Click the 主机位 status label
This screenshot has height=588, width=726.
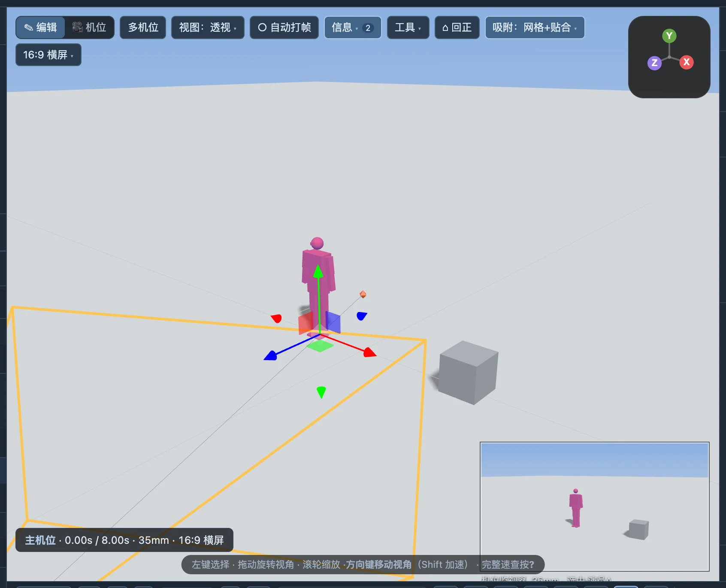coord(40,540)
